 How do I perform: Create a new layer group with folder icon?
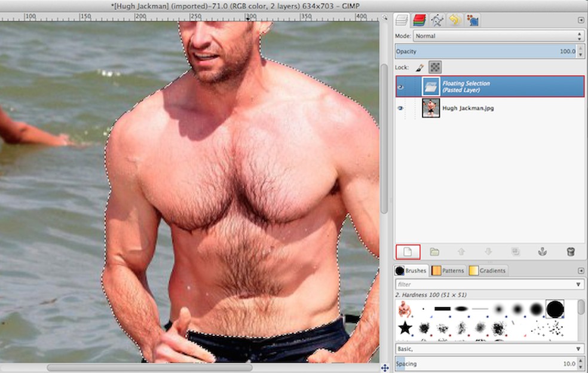tap(434, 252)
